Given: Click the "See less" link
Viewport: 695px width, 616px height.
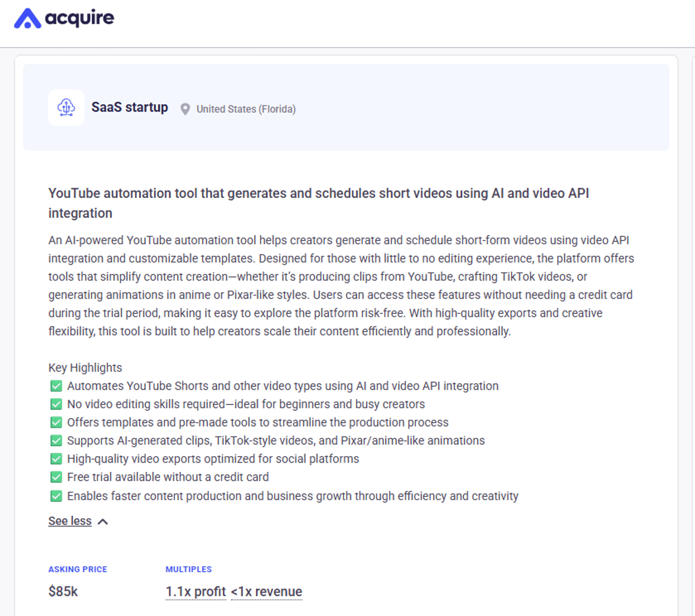Looking at the screenshot, I should point(69,520).
